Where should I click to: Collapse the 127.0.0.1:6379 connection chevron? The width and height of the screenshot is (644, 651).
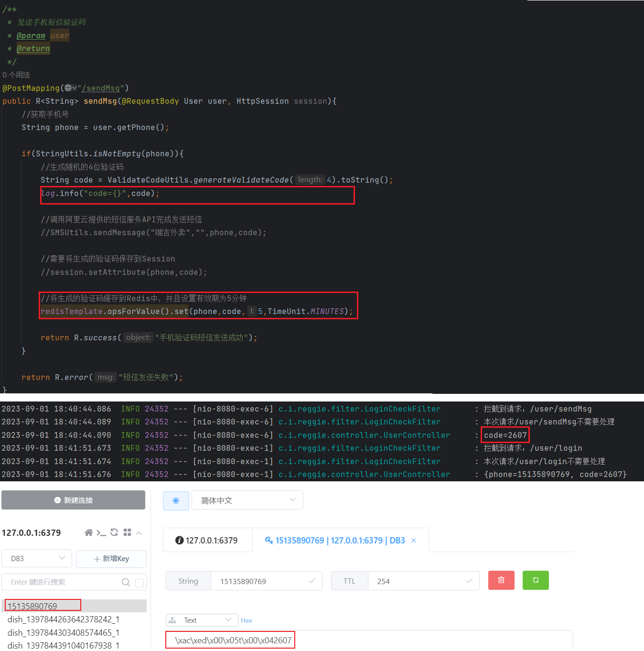tap(139, 532)
